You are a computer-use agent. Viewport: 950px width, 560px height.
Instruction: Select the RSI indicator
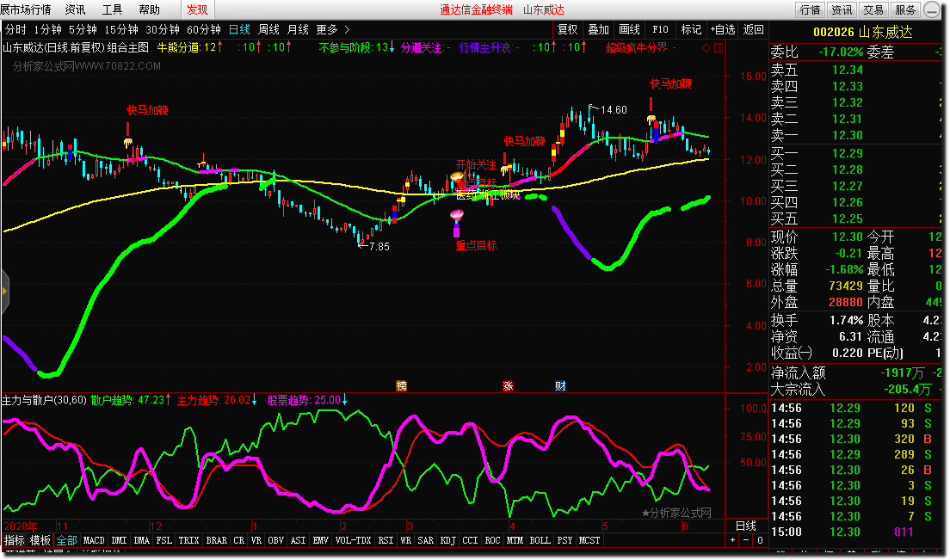tap(386, 540)
